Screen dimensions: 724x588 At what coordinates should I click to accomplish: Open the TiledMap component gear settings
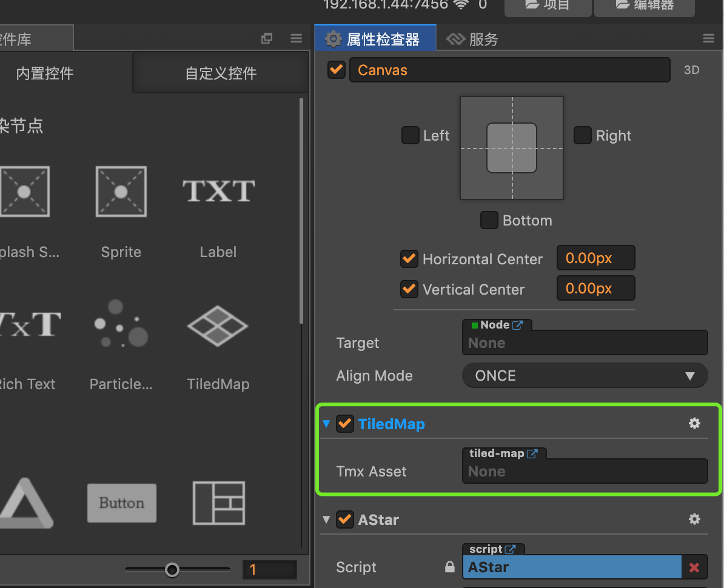[x=694, y=424]
